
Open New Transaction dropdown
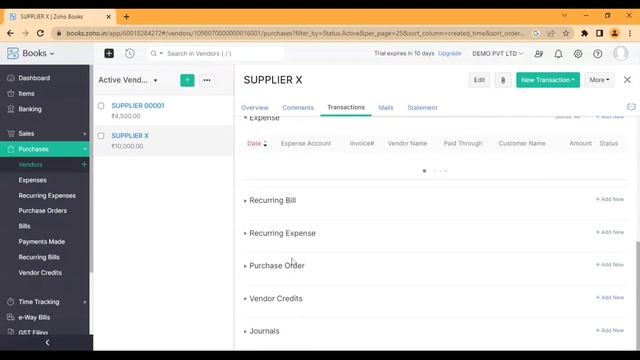(548, 80)
